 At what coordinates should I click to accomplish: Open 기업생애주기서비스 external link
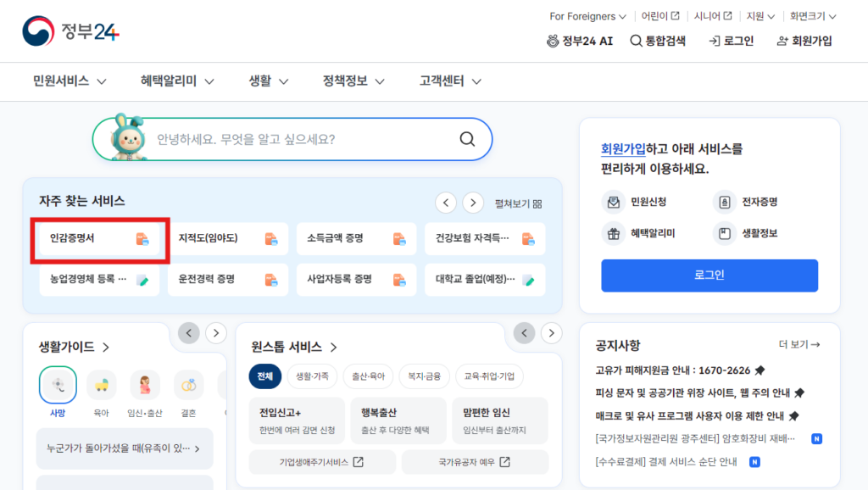322,462
